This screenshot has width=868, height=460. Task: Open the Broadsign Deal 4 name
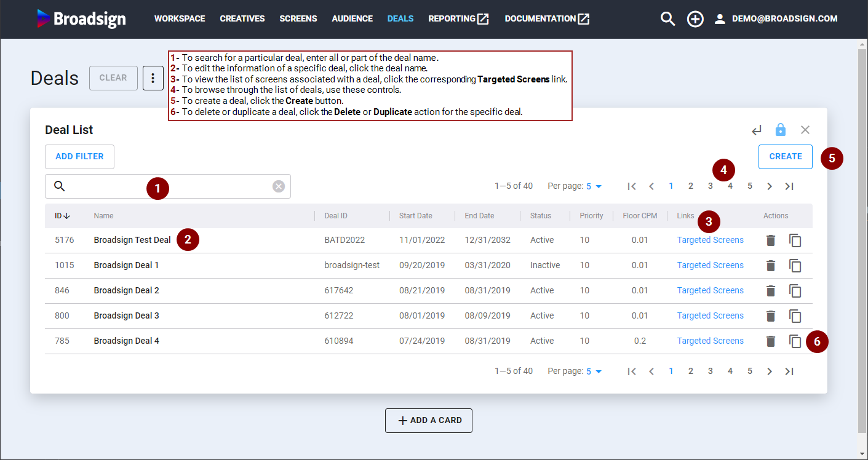point(126,341)
